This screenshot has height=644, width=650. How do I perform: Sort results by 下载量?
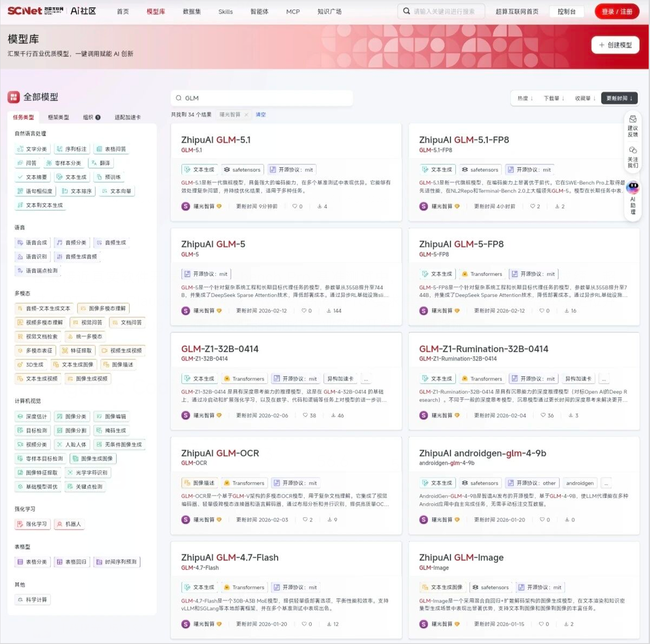(554, 98)
